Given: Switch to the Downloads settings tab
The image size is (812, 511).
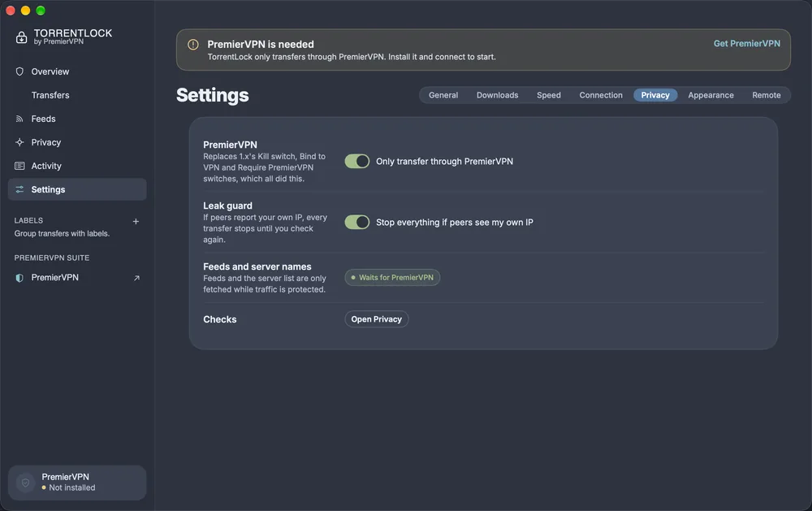Looking at the screenshot, I should click(497, 95).
